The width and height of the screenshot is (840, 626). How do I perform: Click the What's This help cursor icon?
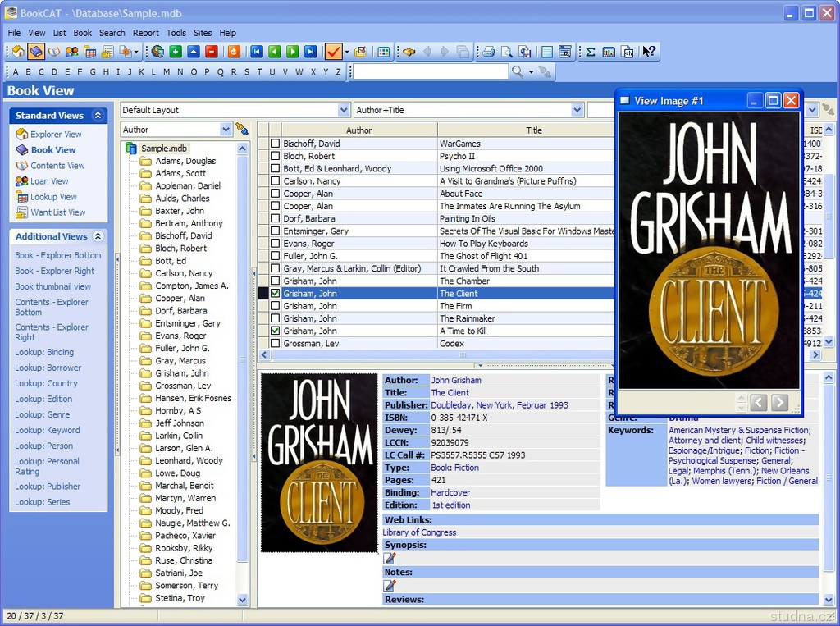click(x=649, y=52)
